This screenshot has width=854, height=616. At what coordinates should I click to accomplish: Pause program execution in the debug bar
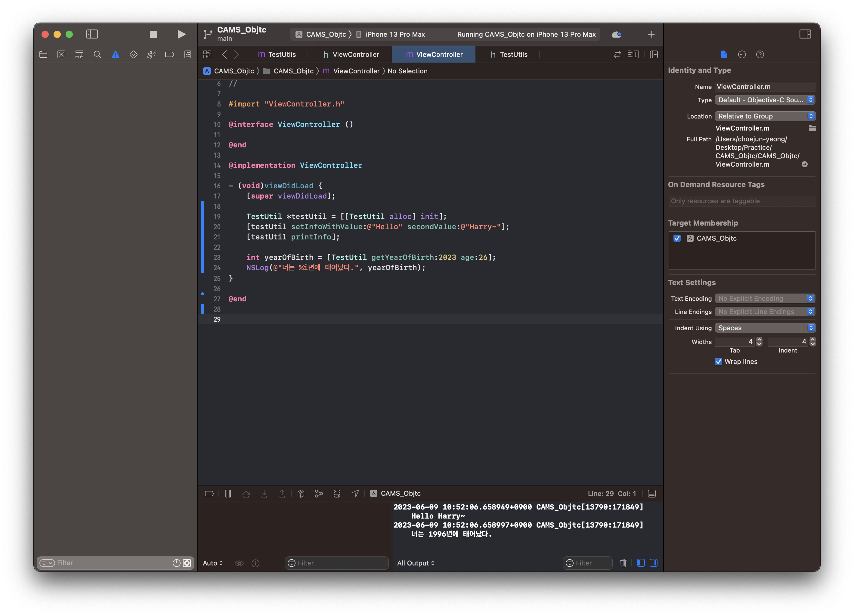228,493
